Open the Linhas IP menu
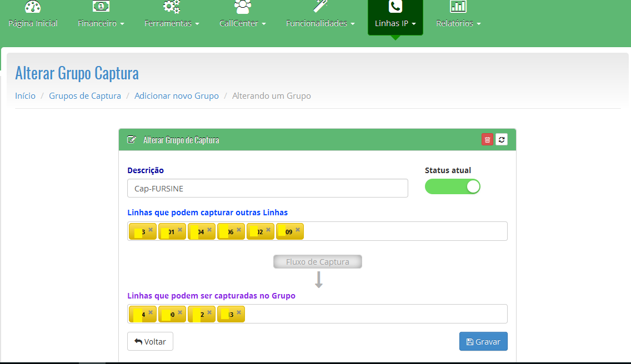Viewport: 631px width, 364px height. [x=395, y=23]
